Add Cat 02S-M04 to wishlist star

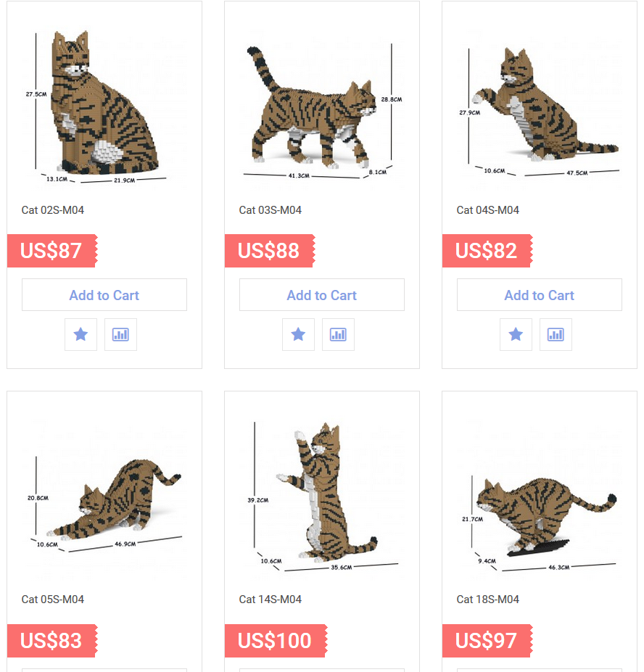tap(80, 334)
